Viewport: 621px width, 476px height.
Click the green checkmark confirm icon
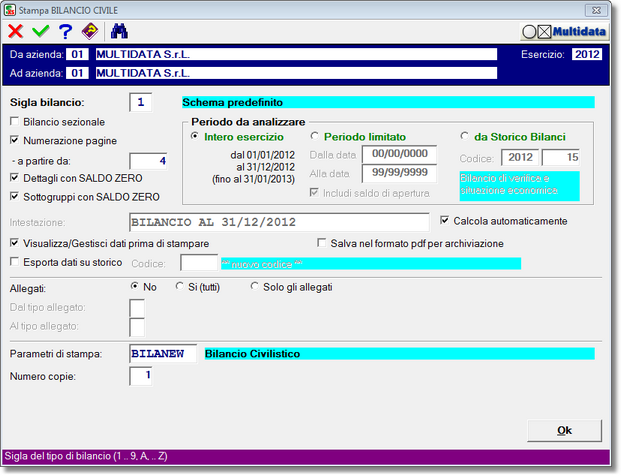pyautogui.click(x=40, y=31)
